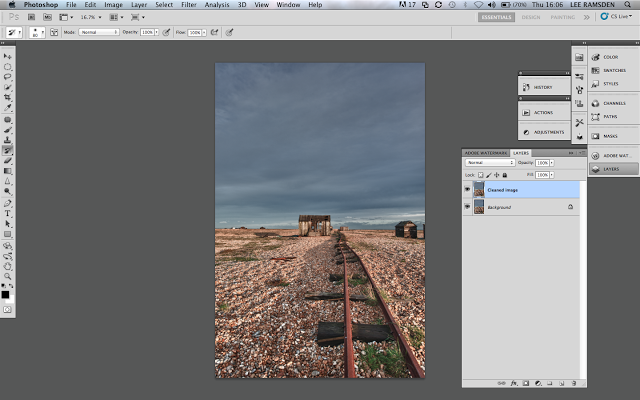Toggle airbrush mode in options bar

click(x=214, y=32)
